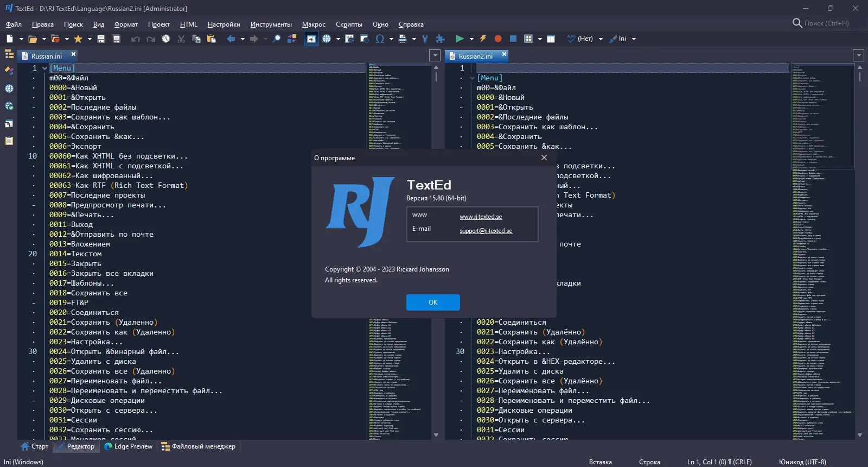Collapse the [Menu] section fold in Russian2.ini
The image size is (868, 467).
pyautogui.click(x=472, y=78)
